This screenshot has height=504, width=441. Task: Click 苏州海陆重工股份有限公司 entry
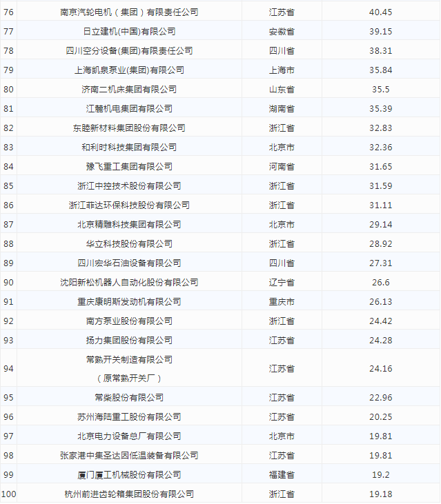point(129,417)
